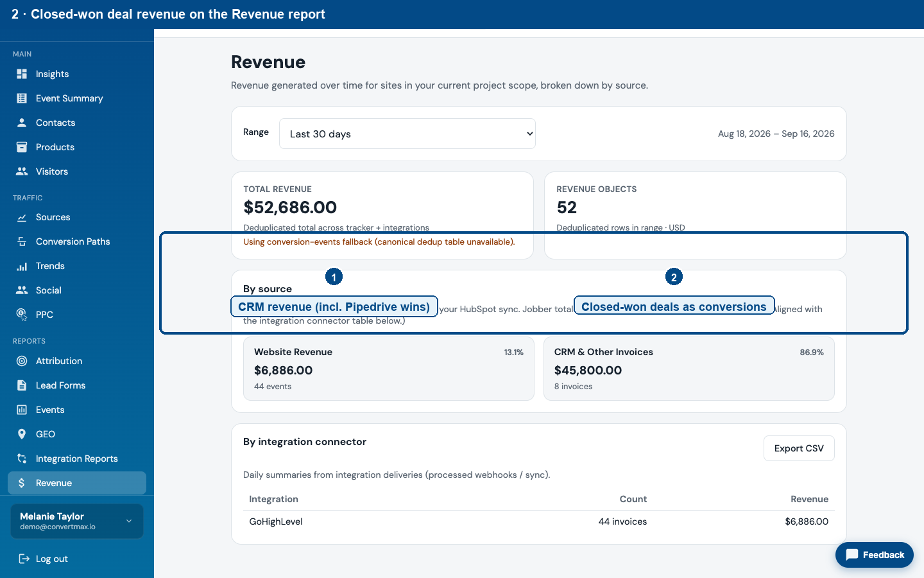Click the Sources chart icon
The height and width of the screenshot is (578, 924).
(x=22, y=217)
